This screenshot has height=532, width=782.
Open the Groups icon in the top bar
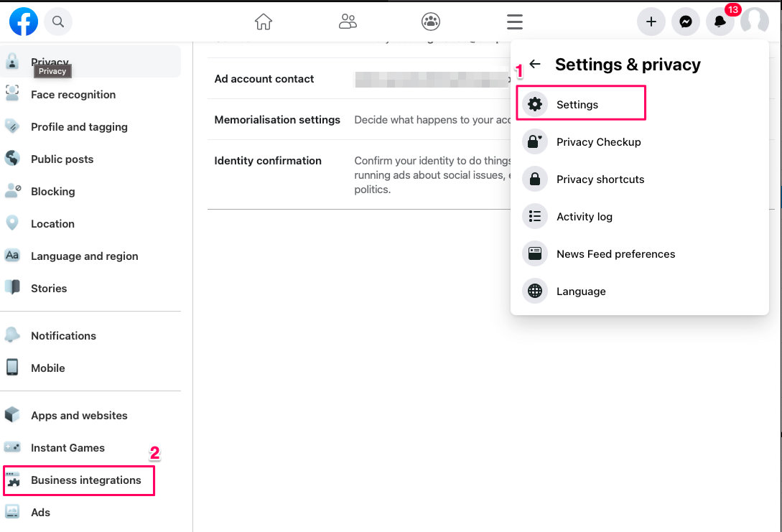431,22
